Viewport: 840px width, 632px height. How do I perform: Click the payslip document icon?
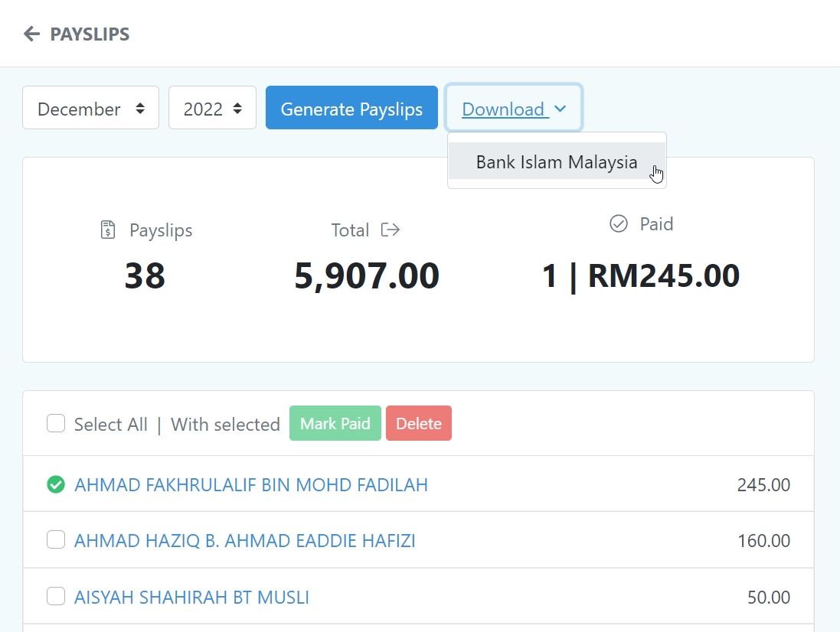pos(108,230)
